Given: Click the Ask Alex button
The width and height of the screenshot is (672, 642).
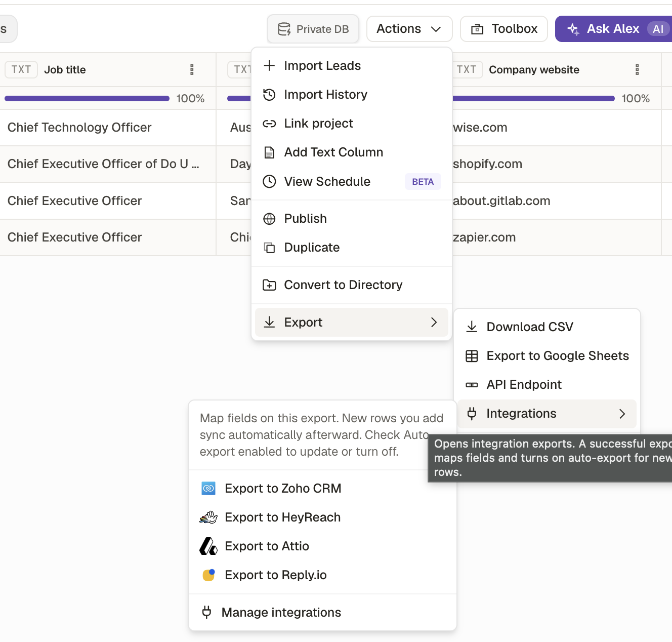Looking at the screenshot, I should pos(613,29).
